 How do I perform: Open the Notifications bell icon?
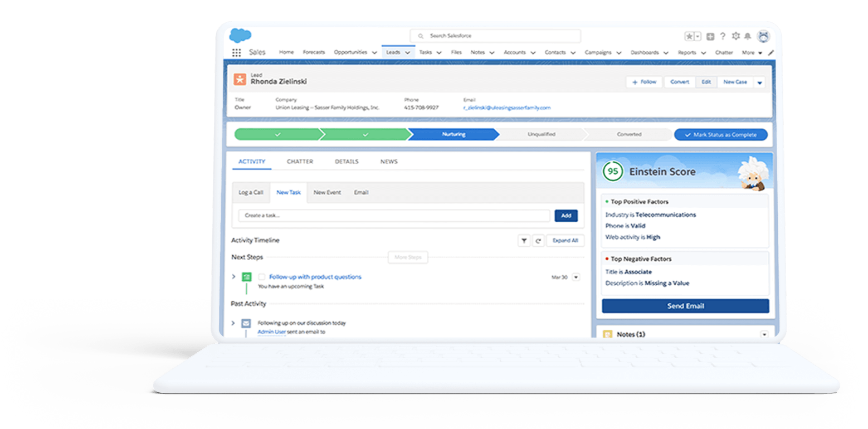click(x=748, y=36)
